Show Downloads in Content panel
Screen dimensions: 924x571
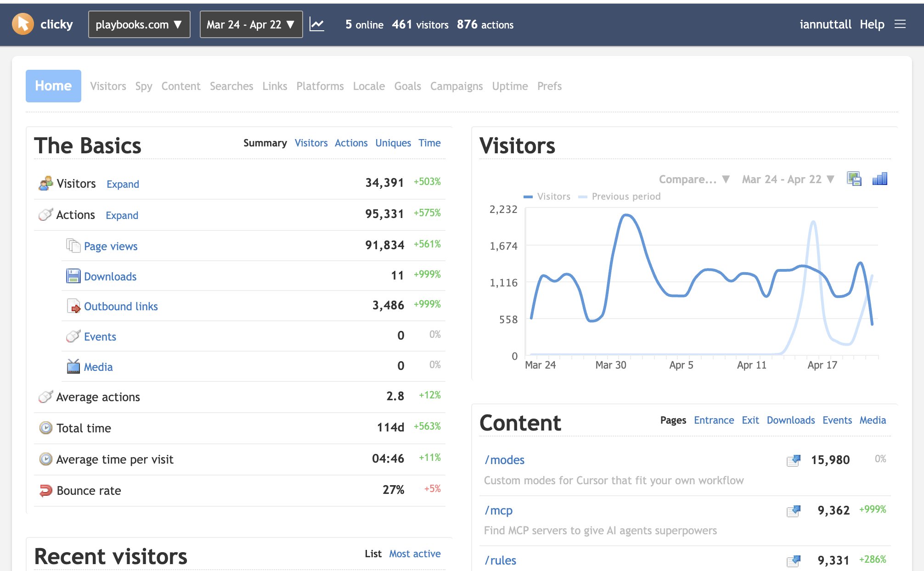point(791,420)
